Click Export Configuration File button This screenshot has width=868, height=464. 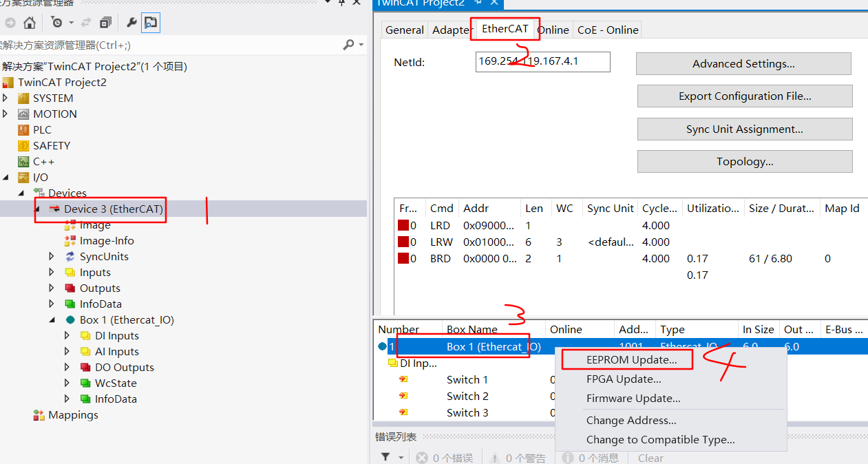745,96
